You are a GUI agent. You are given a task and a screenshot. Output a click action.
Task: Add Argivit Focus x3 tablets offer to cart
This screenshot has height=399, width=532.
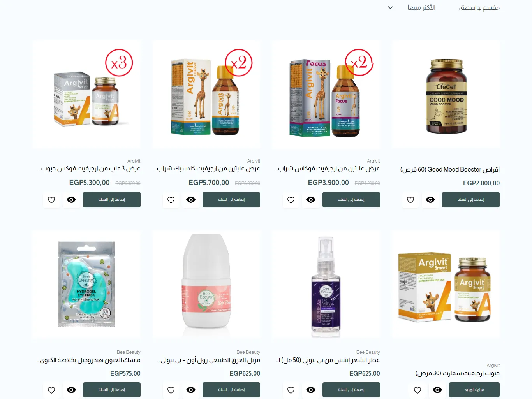click(x=112, y=200)
